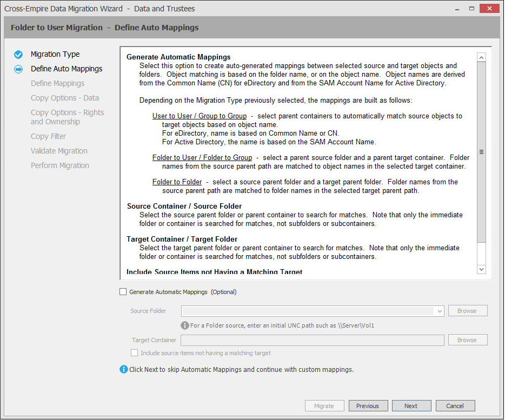The height and width of the screenshot is (420, 505).
Task: Click the Target Container text field
Action: pyautogui.click(x=312, y=340)
